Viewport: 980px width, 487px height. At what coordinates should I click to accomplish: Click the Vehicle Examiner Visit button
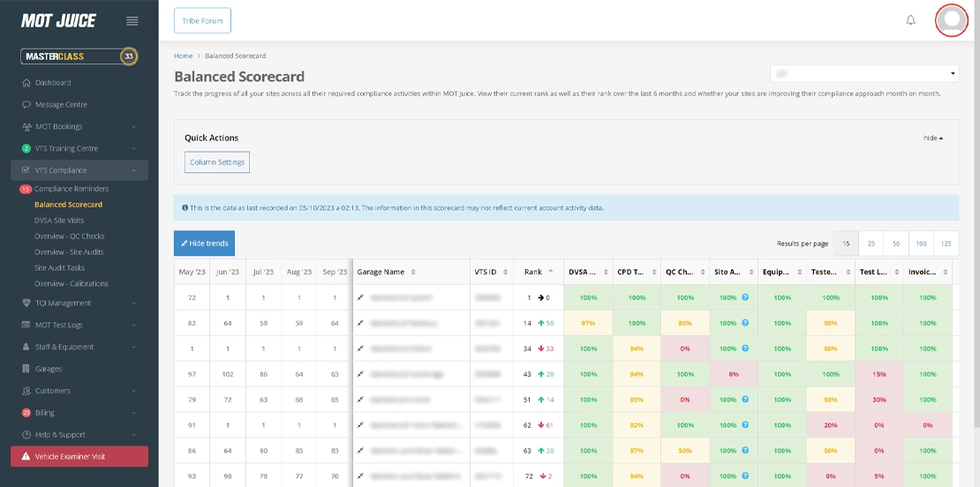tap(79, 456)
